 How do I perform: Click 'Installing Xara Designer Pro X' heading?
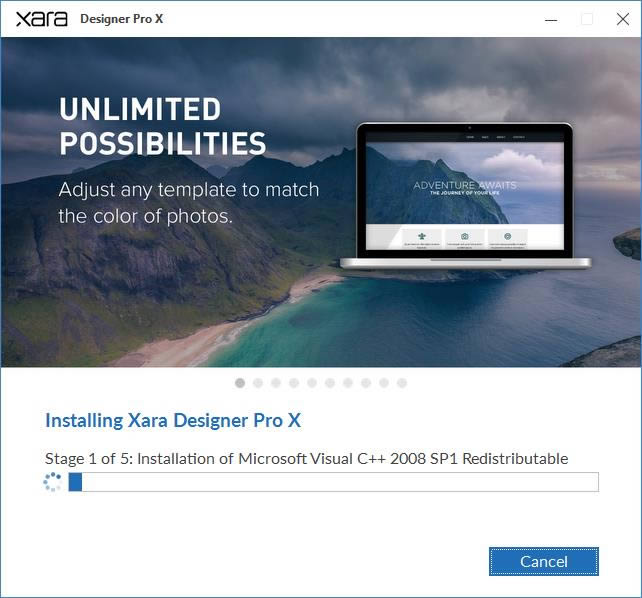click(173, 420)
